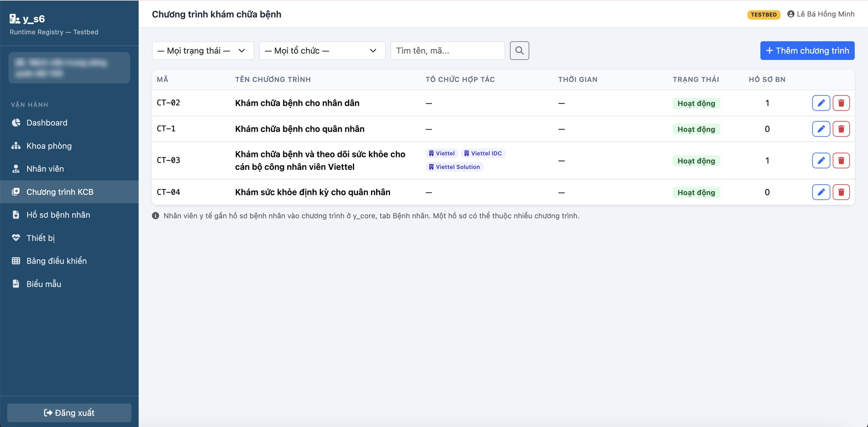Screen dimensions: 868x427
Task: Open Thiết bị in the sidebar
Action: pyautogui.click(x=69, y=238)
